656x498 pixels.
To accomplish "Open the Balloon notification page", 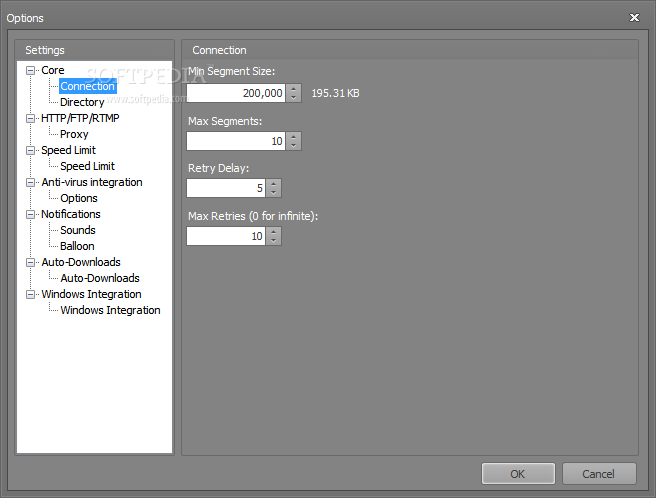I will (x=77, y=246).
